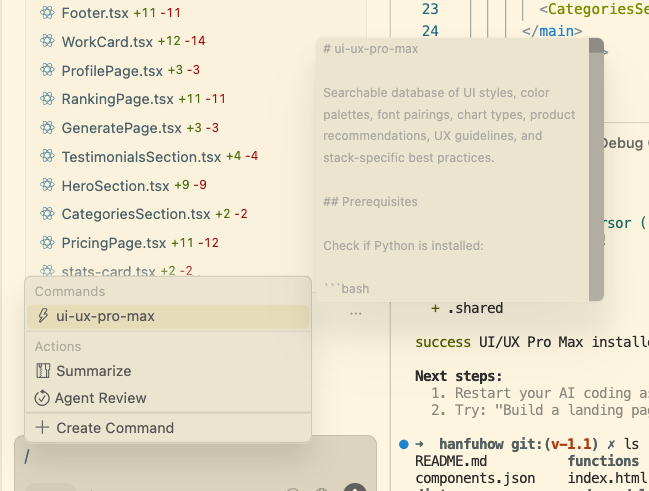Click 'Check if Python is installed:' text

(403, 246)
